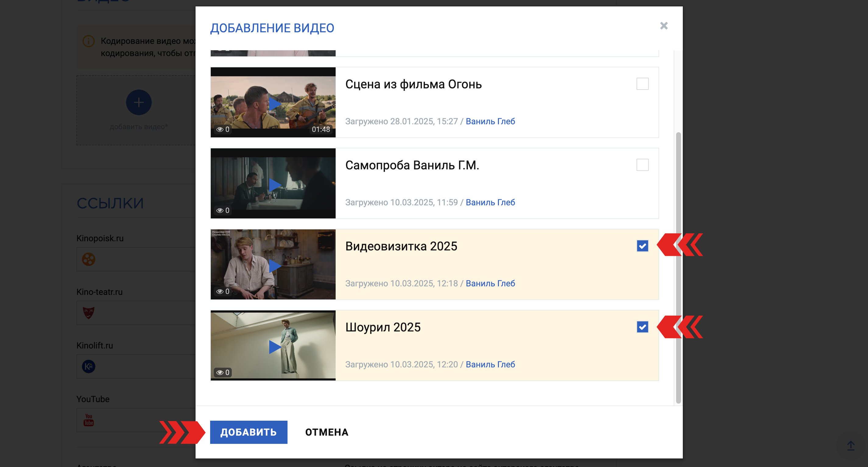Play the Шоурил 2025 video
The width and height of the screenshot is (868, 467).
[275, 346]
